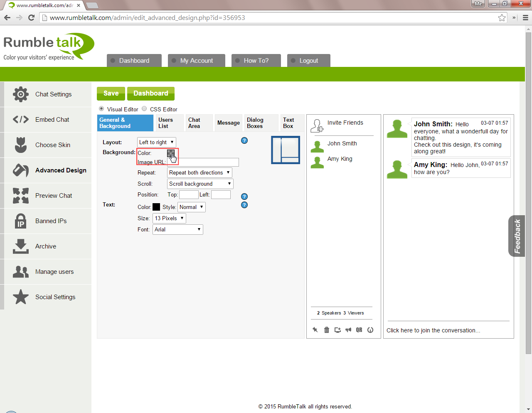Screen dimensions: 532x413
Task: Click the Preview Chat sidebar label
Action: 54,196
